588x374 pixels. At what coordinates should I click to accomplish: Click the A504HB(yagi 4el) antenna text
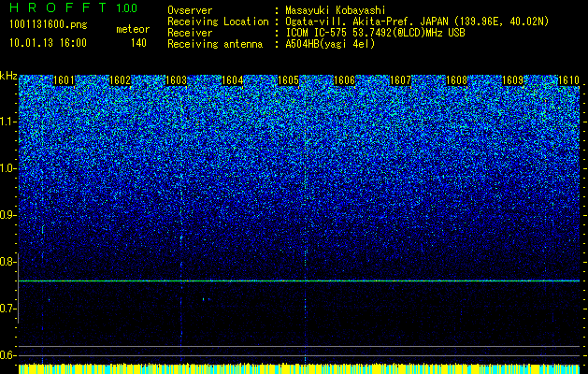pyautogui.click(x=330, y=44)
